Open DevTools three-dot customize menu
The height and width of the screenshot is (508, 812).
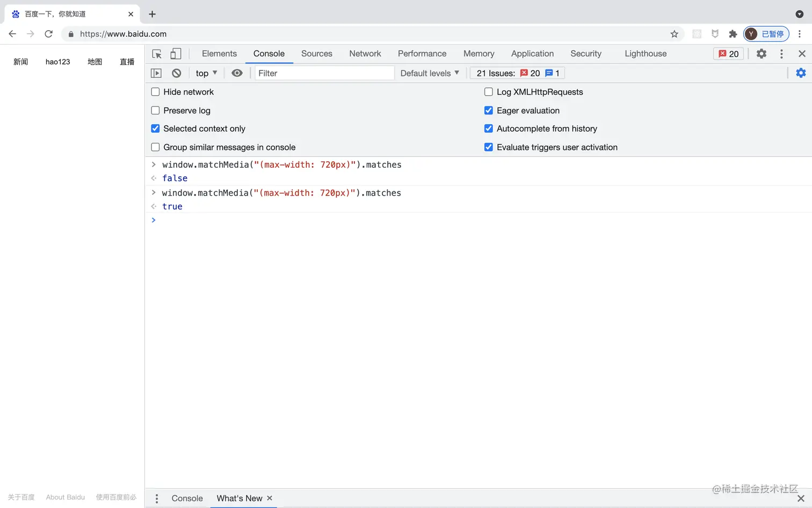point(781,54)
